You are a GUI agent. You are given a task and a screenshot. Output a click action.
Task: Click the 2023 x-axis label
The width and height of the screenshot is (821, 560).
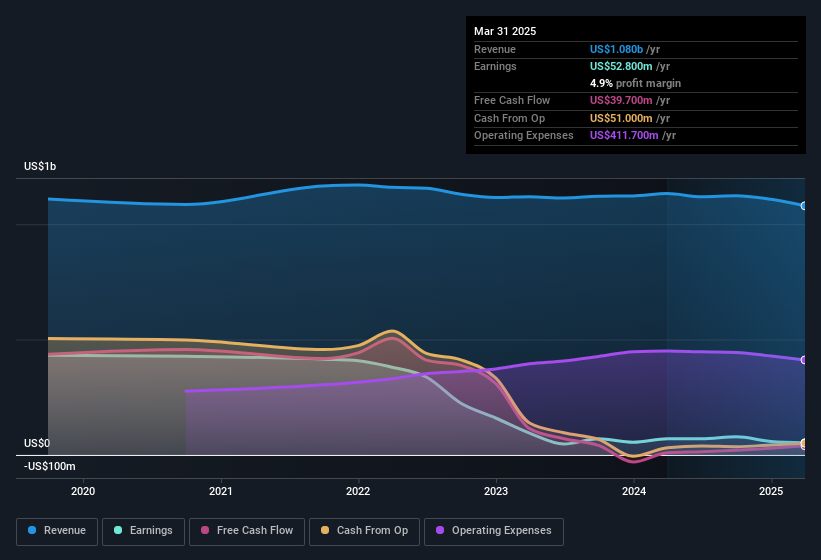click(x=496, y=491)
